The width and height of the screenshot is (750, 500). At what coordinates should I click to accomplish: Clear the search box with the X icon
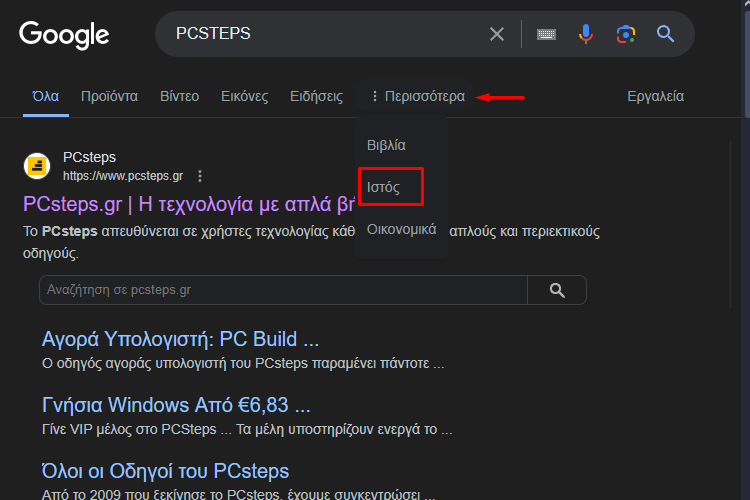(x=497, y=34)
